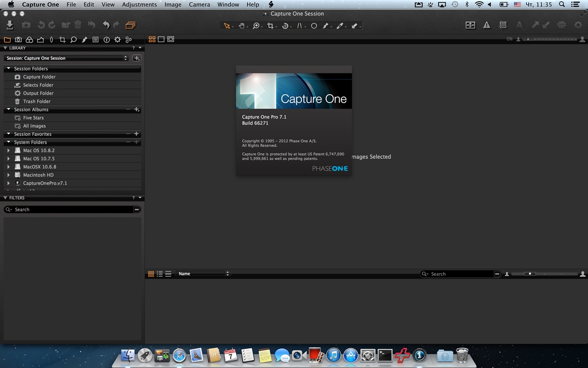Click the Undo arrow in the toolbar
This screenshot has width=588, height=368.
pos(106,25)
